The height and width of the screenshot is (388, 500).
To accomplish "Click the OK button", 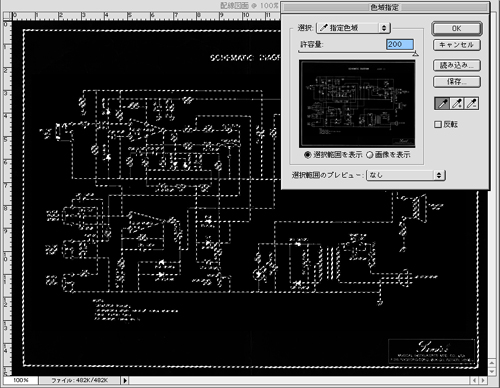I will [x=457, y=28].
